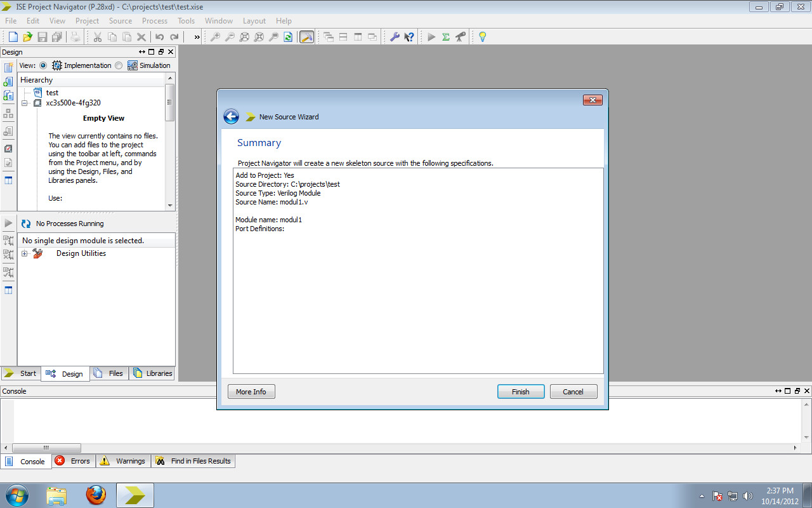Select the Implementation radio button

43,65
